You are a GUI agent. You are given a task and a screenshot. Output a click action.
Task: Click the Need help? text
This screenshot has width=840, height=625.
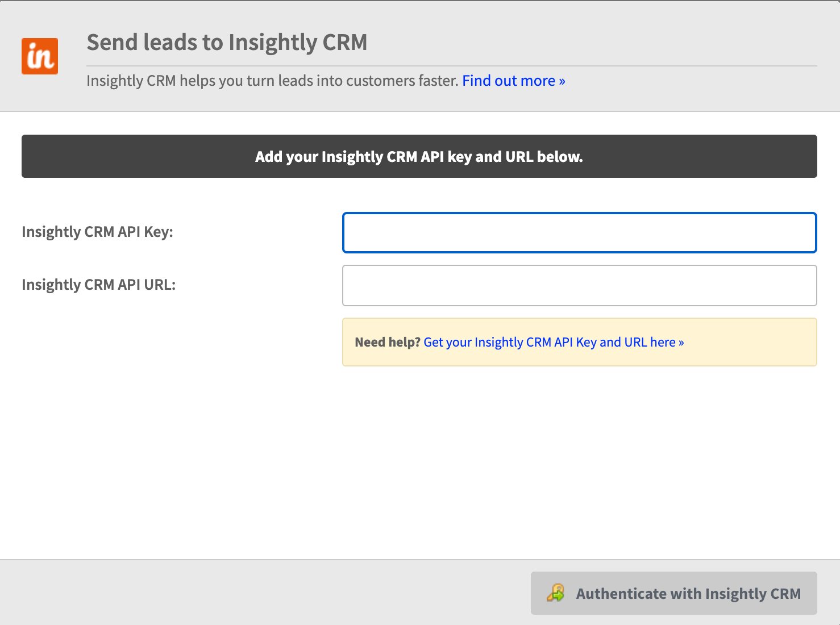388,342
